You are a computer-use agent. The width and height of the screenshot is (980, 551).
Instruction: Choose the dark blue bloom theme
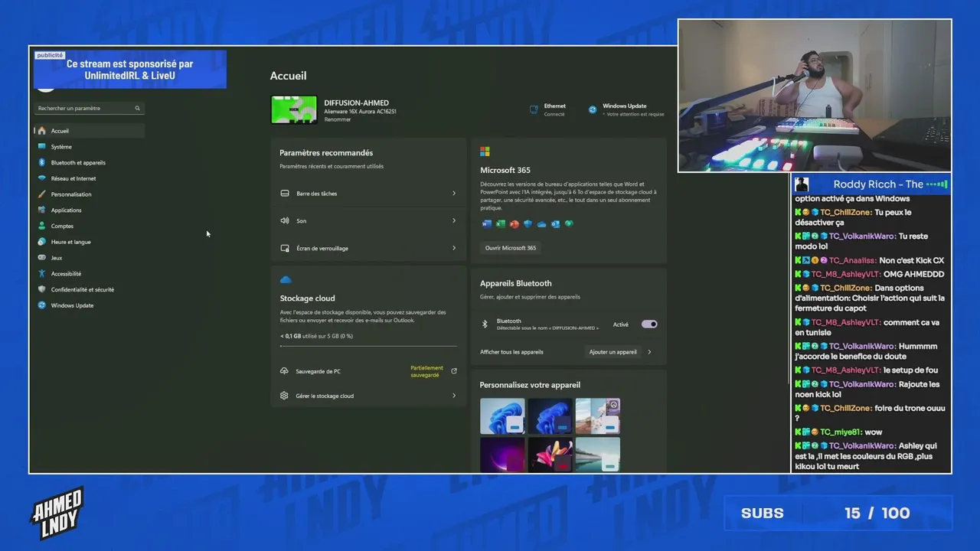(x=550, y=416)
